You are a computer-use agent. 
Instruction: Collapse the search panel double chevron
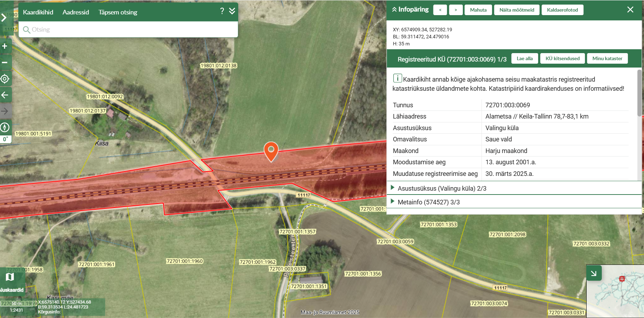232,11
